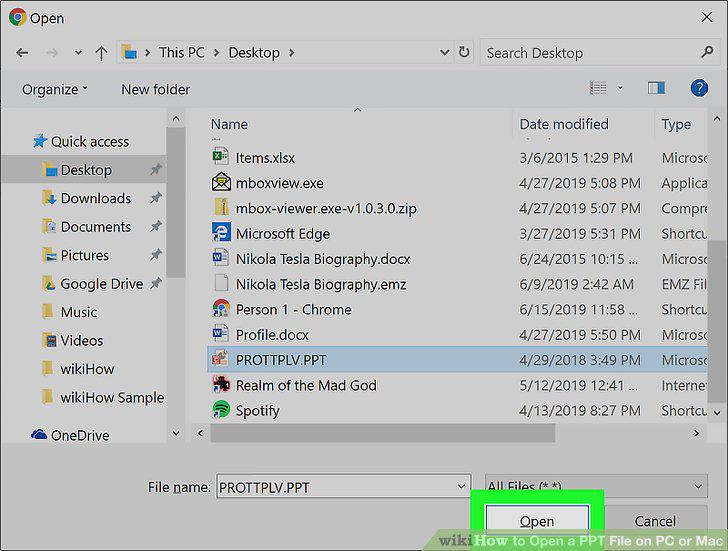
Task: Expand the File name dropdown
Action: tap(461, 486)
